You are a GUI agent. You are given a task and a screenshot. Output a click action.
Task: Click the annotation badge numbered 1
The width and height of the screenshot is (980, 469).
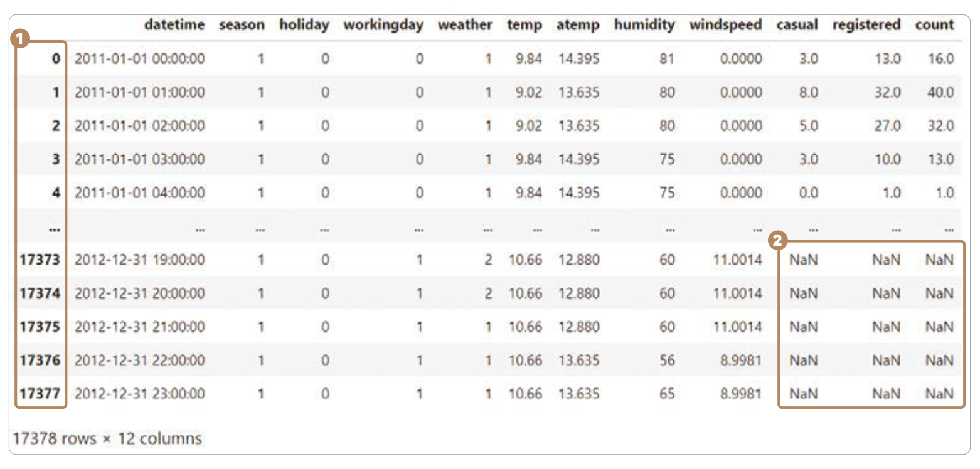pyautogui.click(x=22, y=39)
